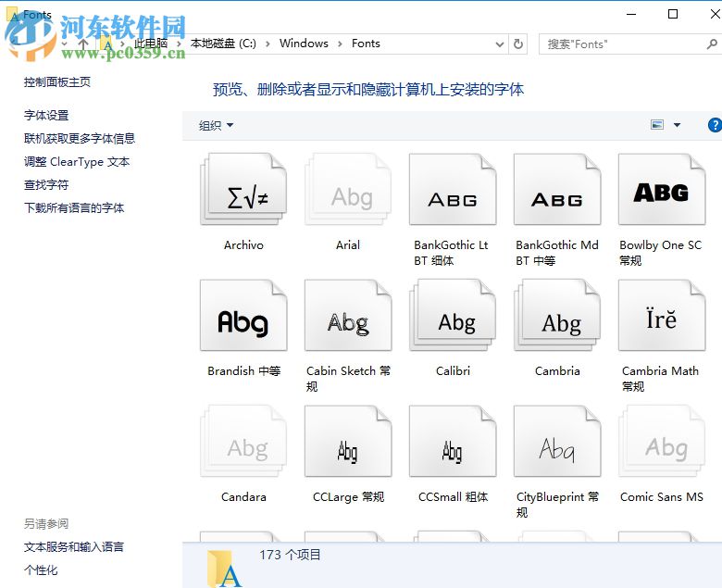722x588 pixels.
Task: Click the refresh button in address bar
Action: tap(518, 44)
